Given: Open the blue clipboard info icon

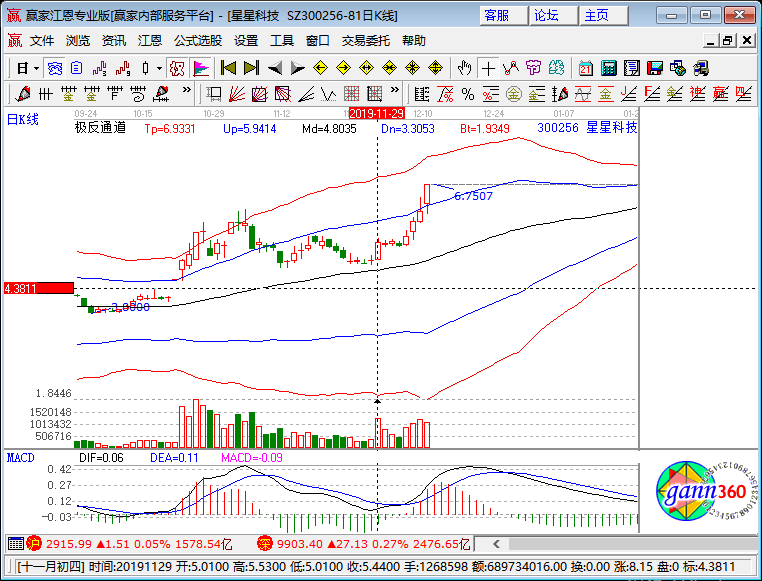Looking at the screenshot, I should tap(76, 68).
